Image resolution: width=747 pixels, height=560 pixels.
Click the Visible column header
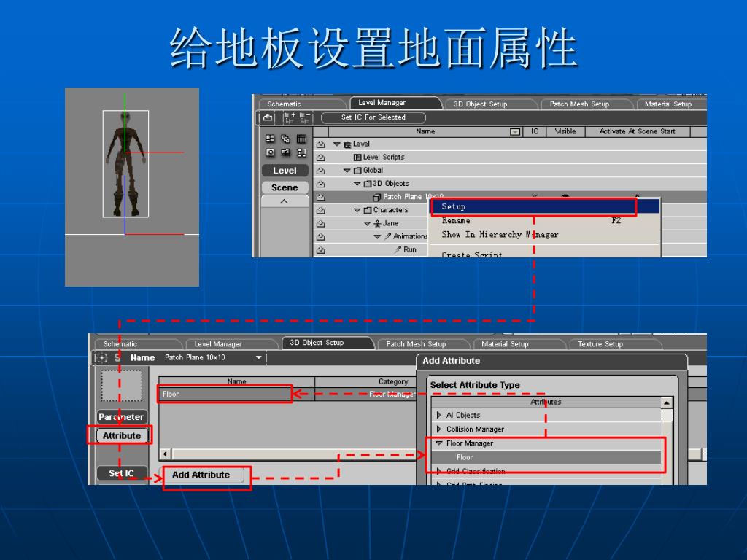(565, 131)
